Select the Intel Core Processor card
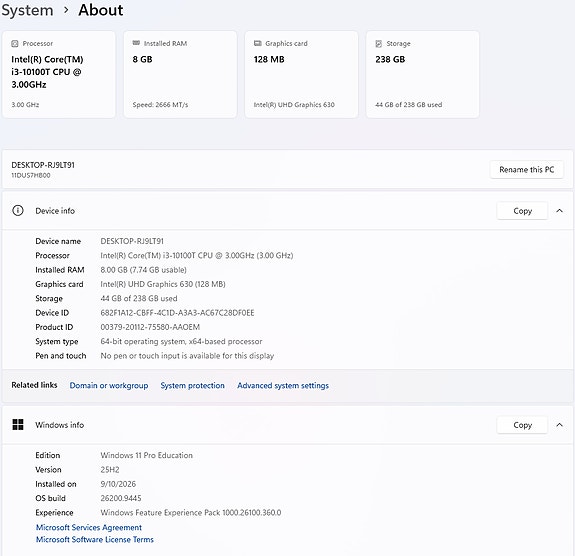This screenshot has height=556, width=575. coord(59,74)
